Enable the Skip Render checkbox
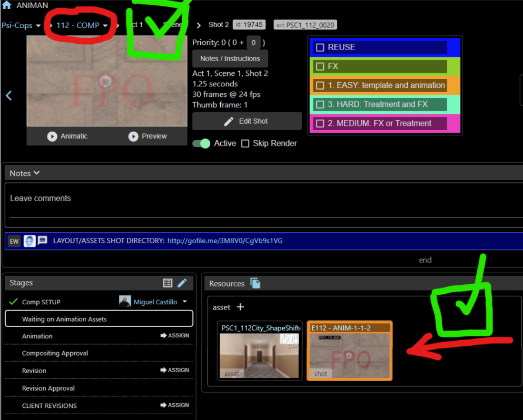This screenshot has height=420, width=523. point(245,144)
